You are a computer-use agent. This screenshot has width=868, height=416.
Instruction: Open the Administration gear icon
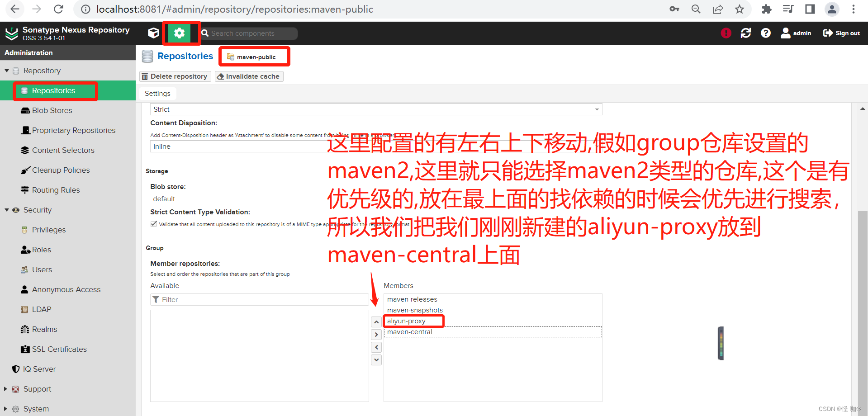pos(180,33)
